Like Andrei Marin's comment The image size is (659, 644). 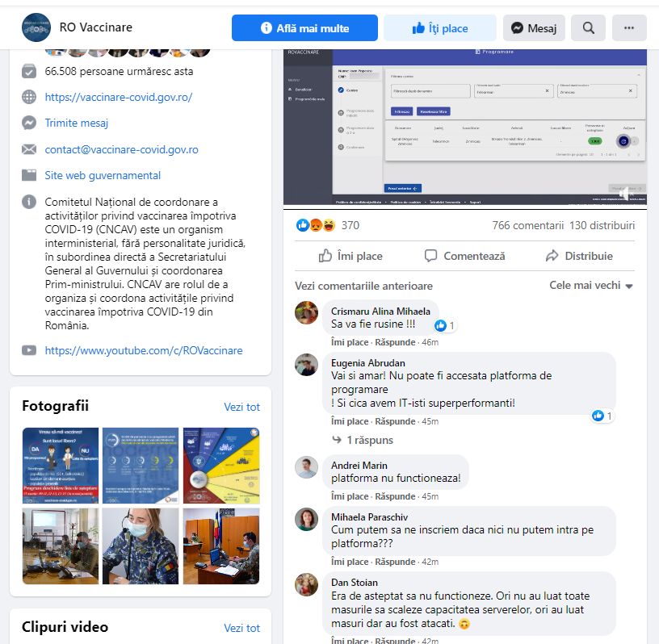click(x=350, y=496)
